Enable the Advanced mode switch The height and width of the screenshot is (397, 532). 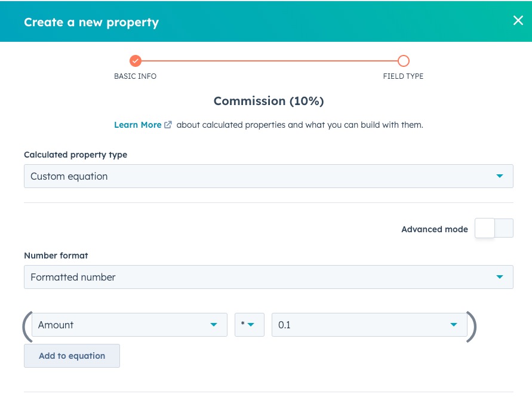point(494,229)
